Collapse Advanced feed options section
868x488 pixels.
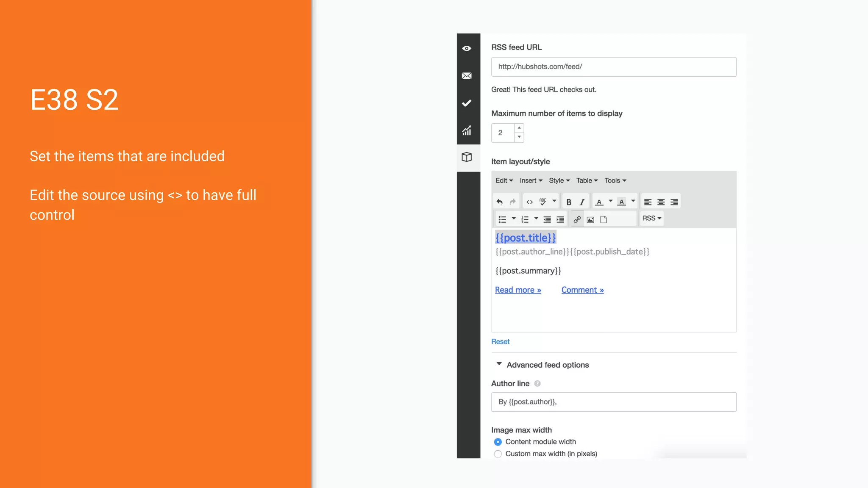tap(499, 364)
